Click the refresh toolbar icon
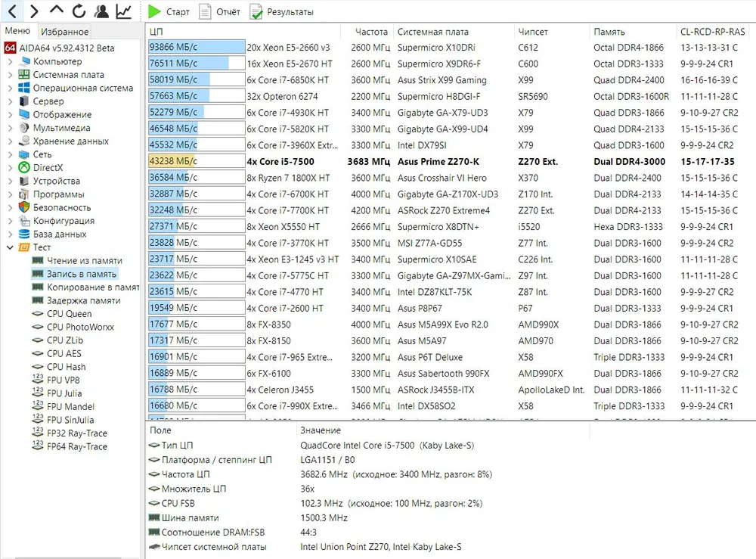The height and width of the screenshot is (559, 756). pyautogui.click(x=79, y=11)
